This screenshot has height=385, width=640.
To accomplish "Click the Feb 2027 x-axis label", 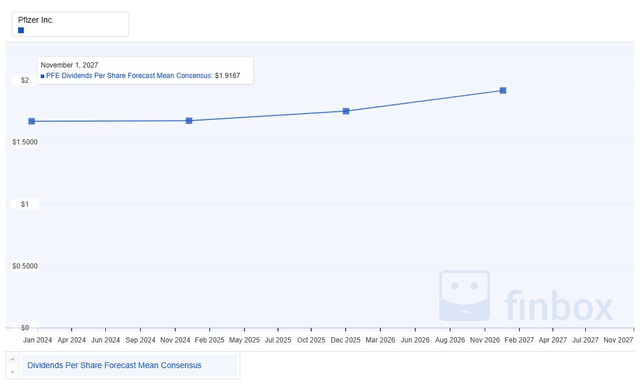I will [519, 340].
